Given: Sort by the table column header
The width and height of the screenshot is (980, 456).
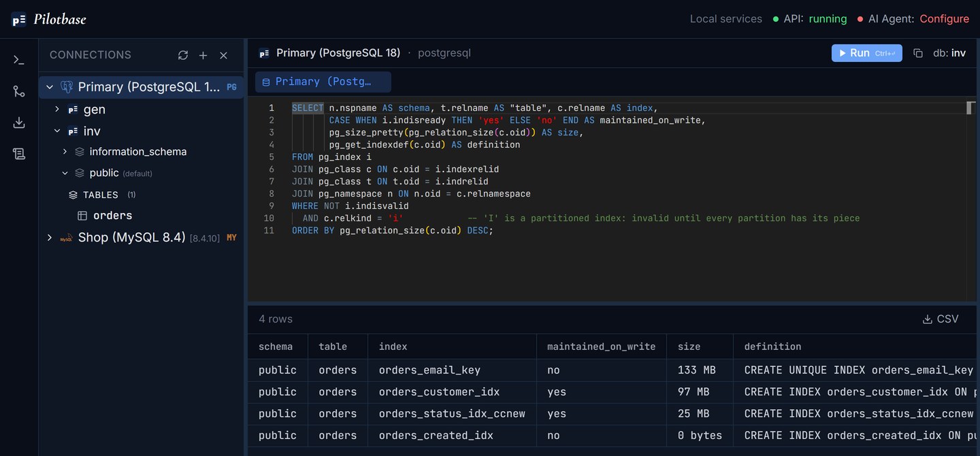Looking at the screenshot, I should pos(333,346).
